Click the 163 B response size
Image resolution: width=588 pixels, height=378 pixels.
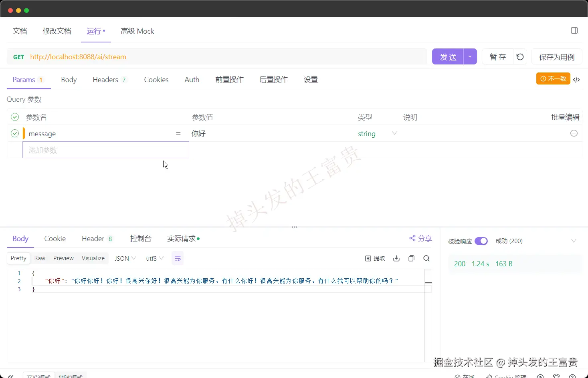pos(504,264)
